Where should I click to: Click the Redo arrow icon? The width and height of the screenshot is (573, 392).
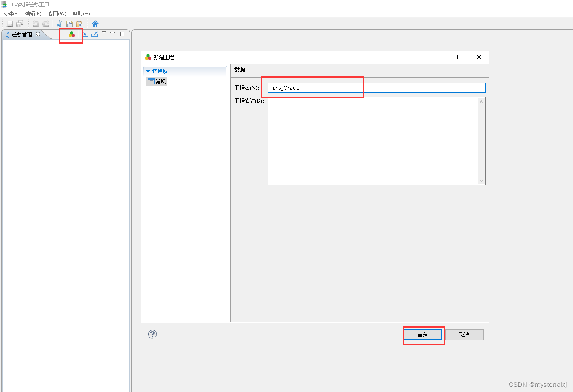tap(46, 24)
